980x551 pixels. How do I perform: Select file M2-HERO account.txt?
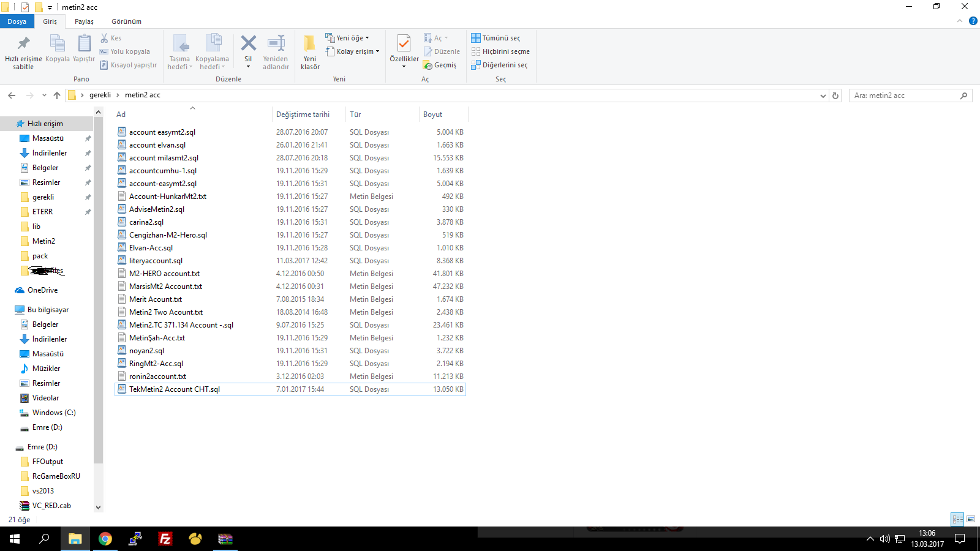[x=290, y=274]
